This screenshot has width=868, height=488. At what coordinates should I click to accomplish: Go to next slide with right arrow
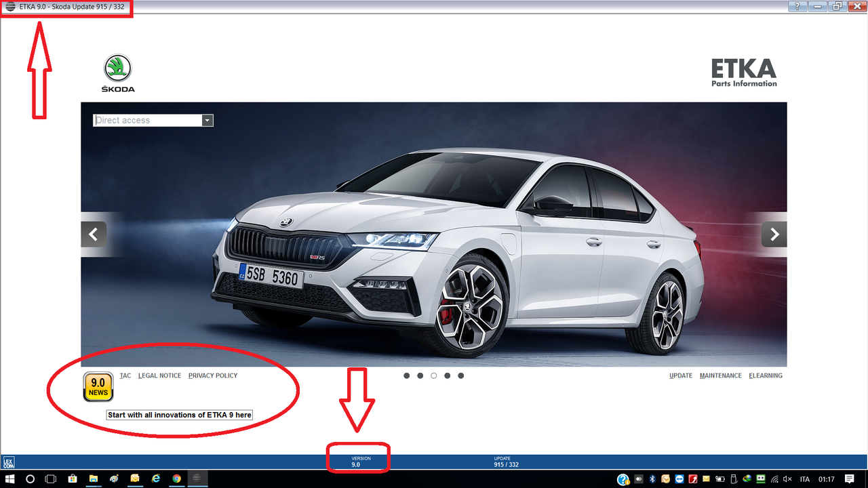pyautogui.click(x=774, y=235)
